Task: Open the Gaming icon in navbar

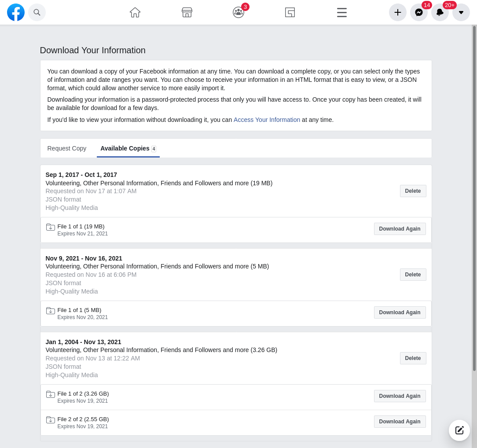Action: pos(290,12)
